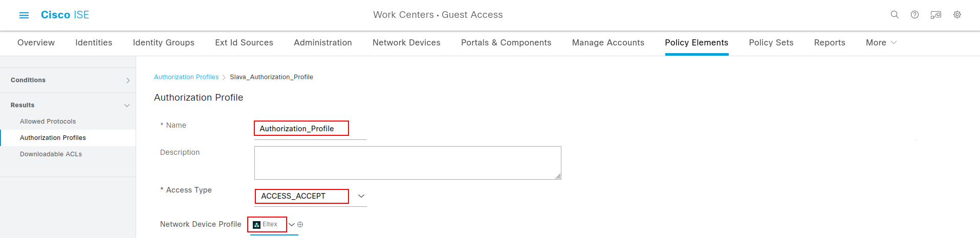
Task: Click the target icon next to Eltex
Action: (x=300, y=225)
